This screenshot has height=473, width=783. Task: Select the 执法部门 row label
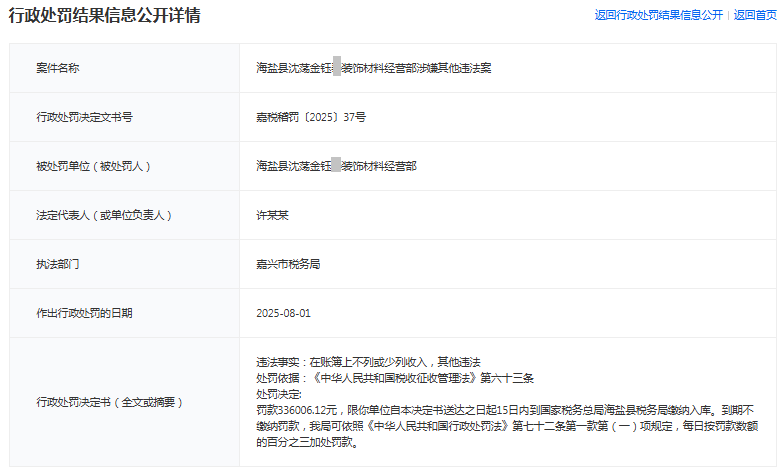[58, 264]
